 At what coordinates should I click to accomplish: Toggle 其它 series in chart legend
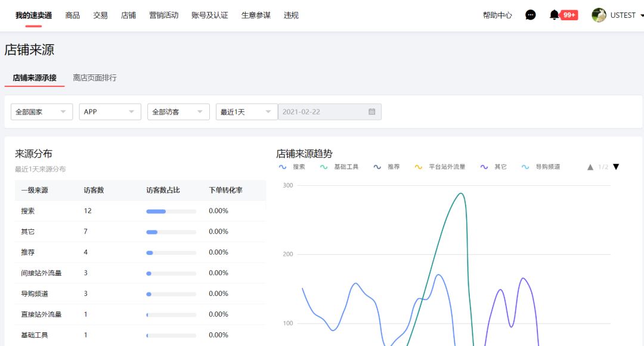[x=493, y=167]
